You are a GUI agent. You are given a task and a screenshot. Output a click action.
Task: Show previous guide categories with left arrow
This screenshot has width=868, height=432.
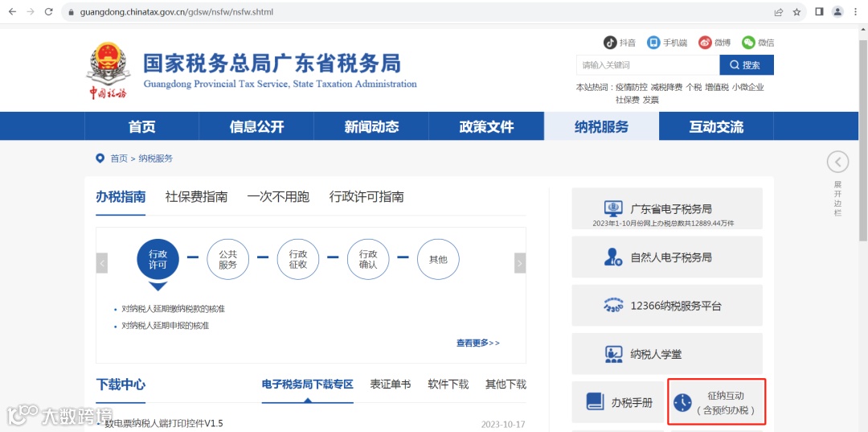tap(102, 263)
